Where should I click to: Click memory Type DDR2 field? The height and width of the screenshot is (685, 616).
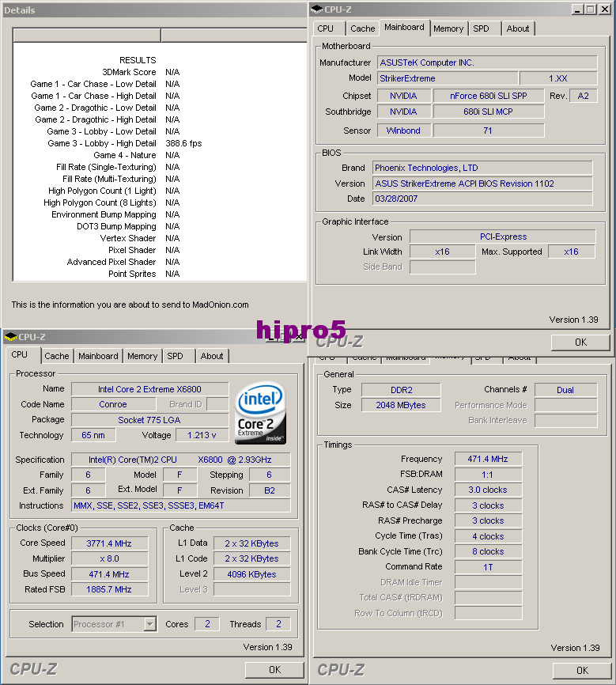pos(401,390)
